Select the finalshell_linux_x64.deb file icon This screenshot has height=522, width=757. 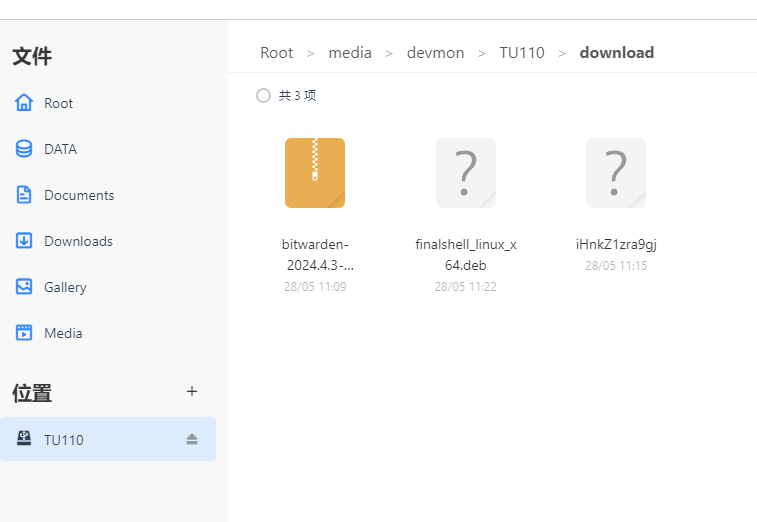(465, 173)
